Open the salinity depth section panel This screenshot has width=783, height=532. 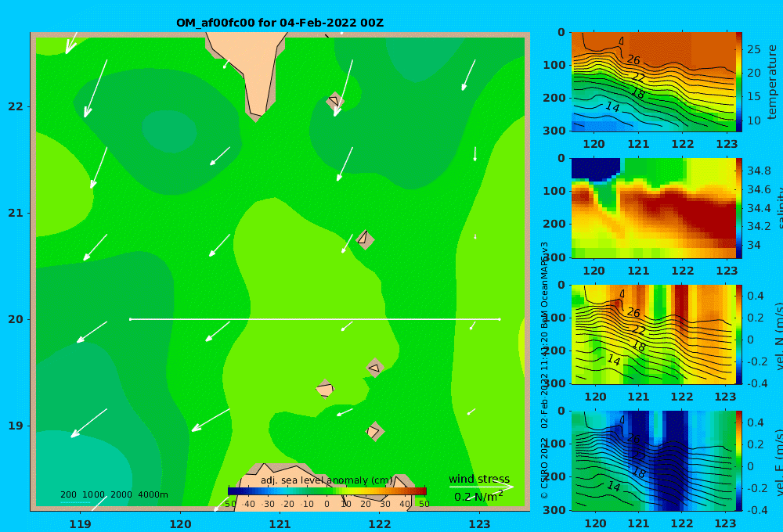click(653, 208)
